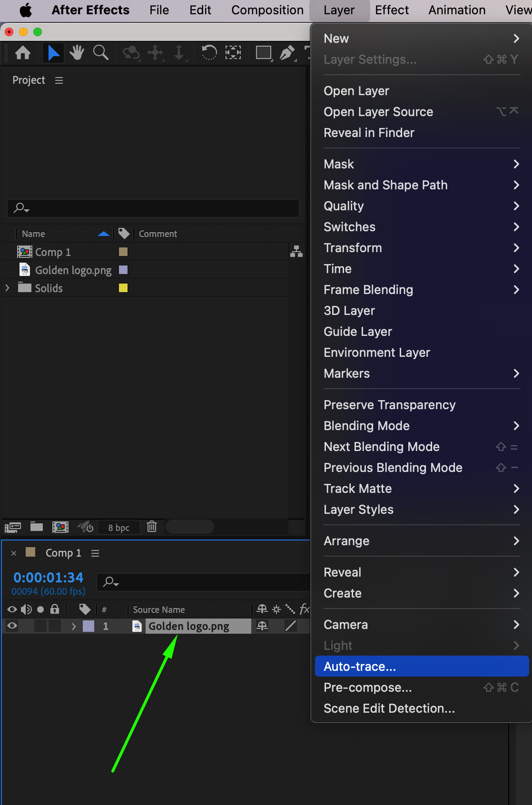Open the Track Matte submenu
This screenshot has width=532, height=805.
point(422,489)
